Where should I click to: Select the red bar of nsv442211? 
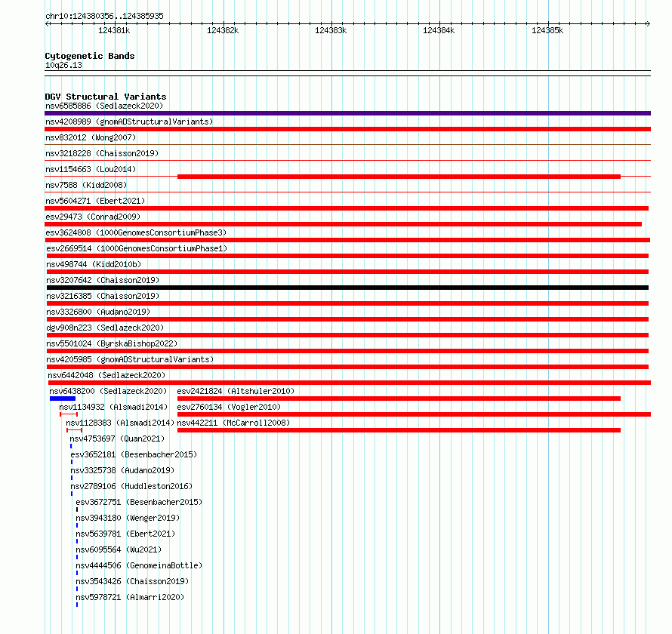coord(399,430)
